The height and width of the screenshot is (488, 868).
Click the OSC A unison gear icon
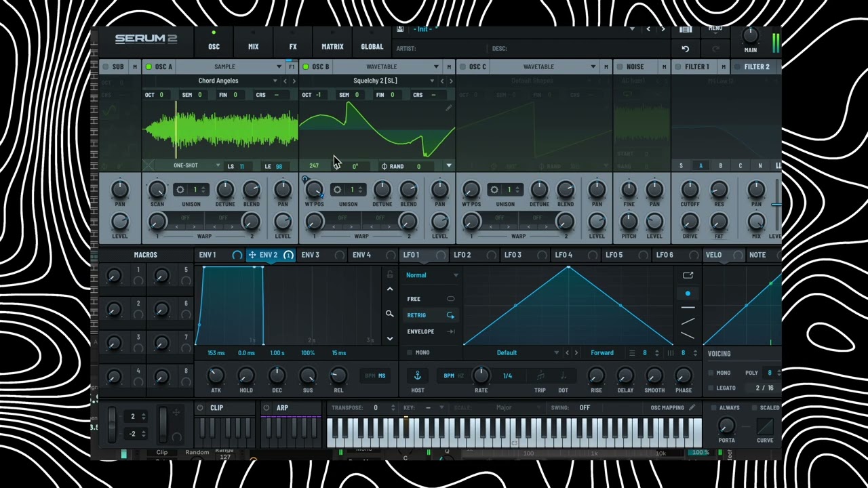[180, 190]
